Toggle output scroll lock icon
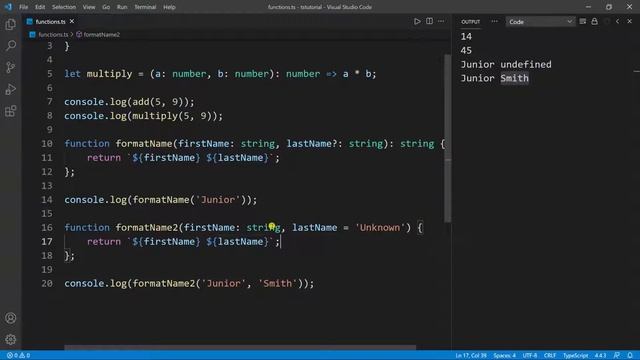The width and height of the screenshot is (640, 360). pos(594,21)
